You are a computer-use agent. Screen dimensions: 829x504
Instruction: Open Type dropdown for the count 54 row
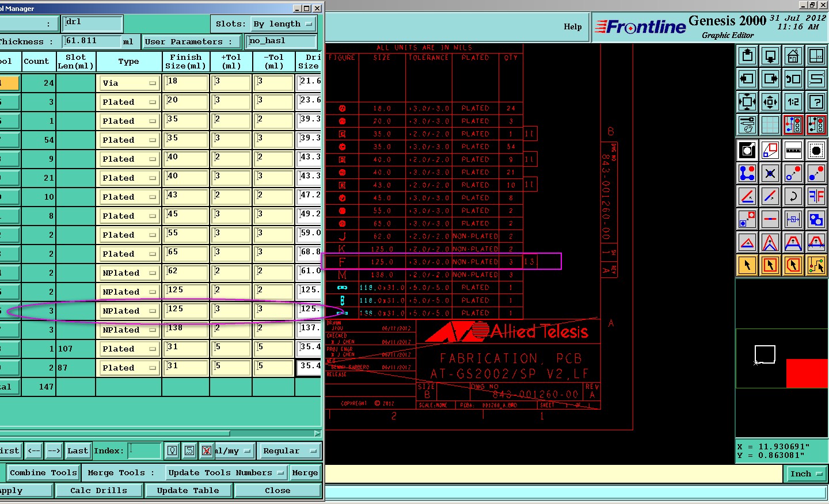pos(129,140)
